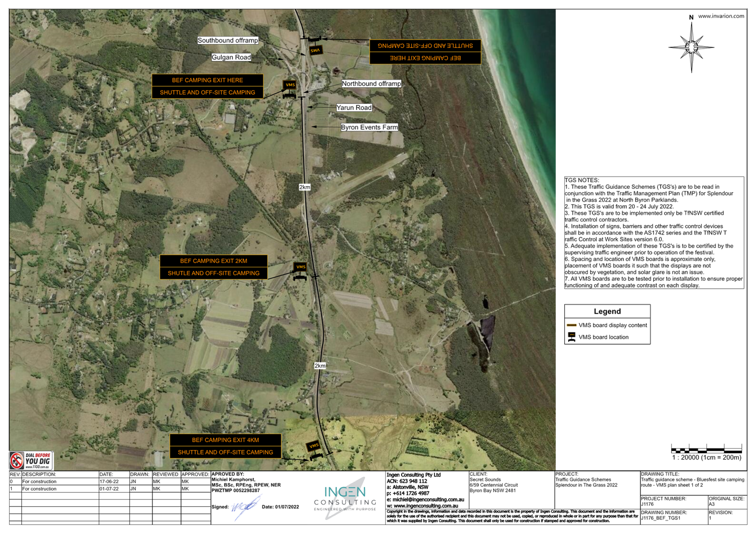Click project text Splendour in The Grass 2022
The image size is (756, 534).
586,486
